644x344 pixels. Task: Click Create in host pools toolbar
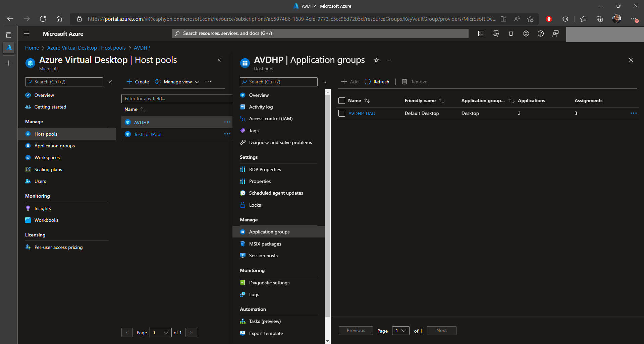click(138, 82)
